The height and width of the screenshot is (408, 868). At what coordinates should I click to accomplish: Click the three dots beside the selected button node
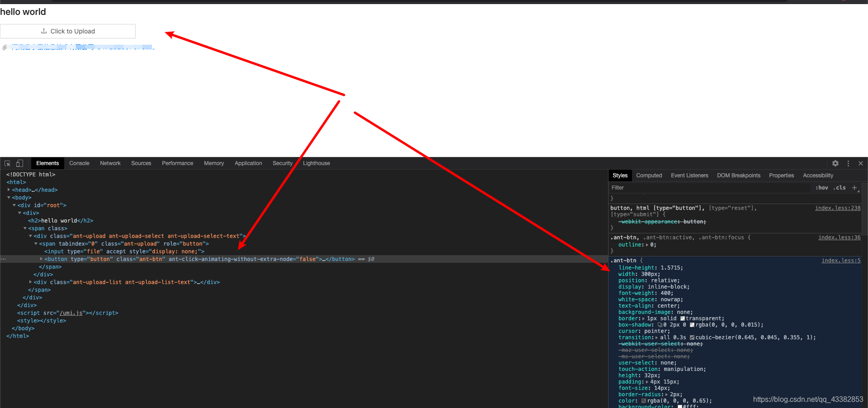click(x=3, y=259)
